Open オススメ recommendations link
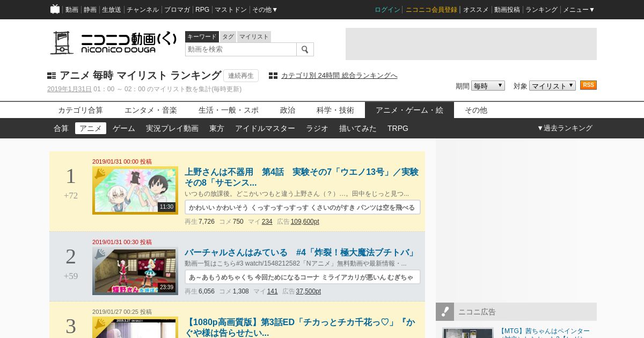 (476, 10)
